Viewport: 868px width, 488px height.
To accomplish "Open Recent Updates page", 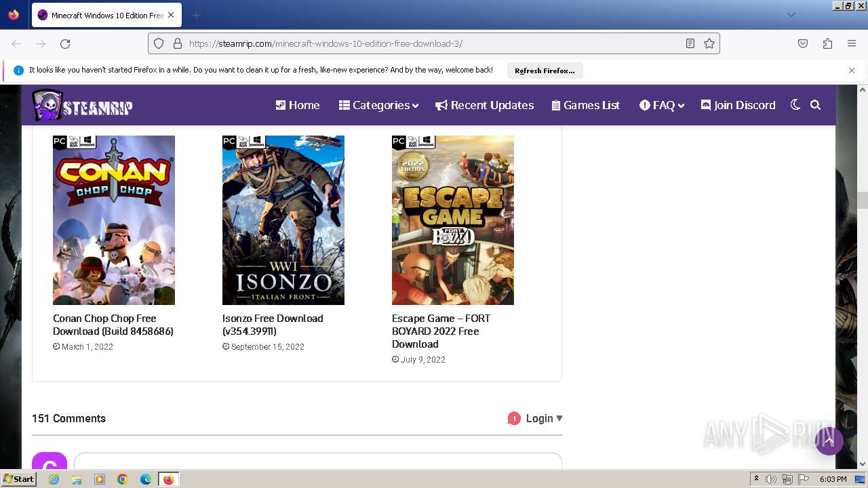I will pos(485,105).
